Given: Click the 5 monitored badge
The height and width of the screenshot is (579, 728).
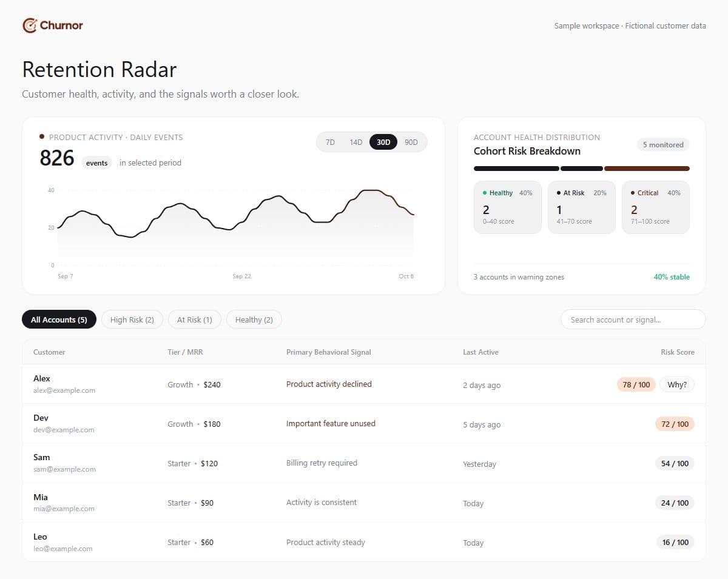Looking at the screenshot, I should point(663,145).
